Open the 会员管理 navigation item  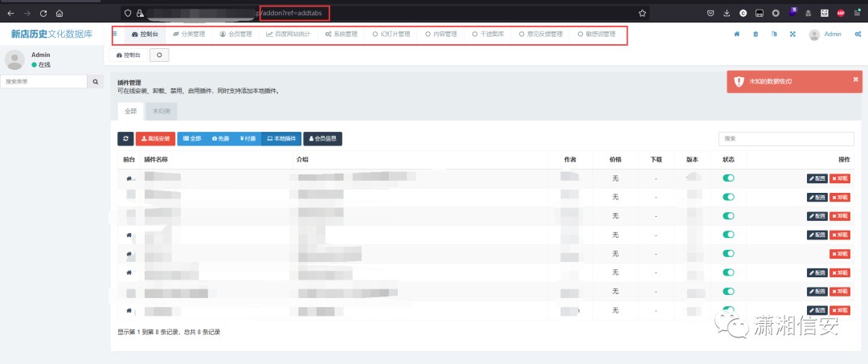click(x=235, y=35)
